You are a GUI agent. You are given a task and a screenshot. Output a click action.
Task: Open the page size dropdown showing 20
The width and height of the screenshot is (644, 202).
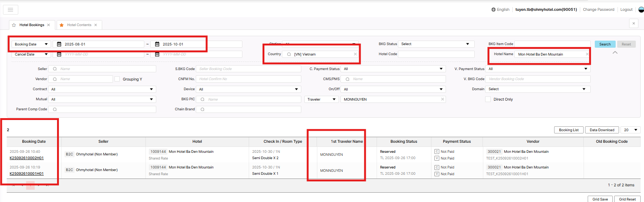(631, 130)
